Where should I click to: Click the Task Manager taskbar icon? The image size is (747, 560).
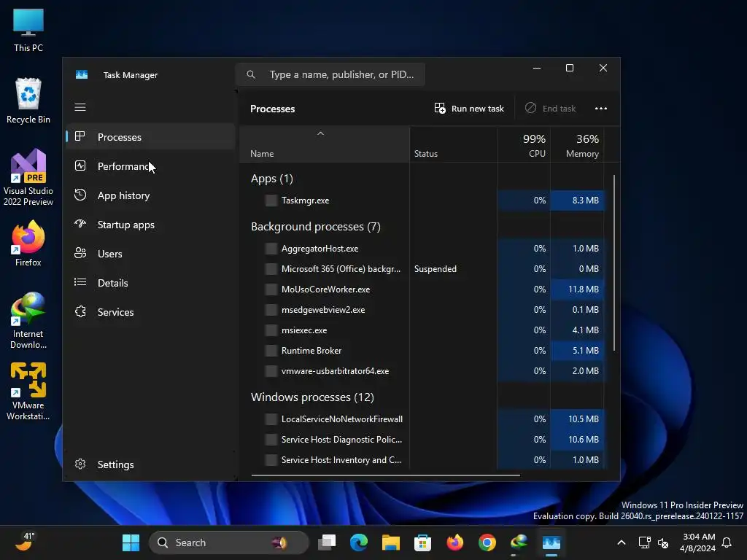point(551,542)
